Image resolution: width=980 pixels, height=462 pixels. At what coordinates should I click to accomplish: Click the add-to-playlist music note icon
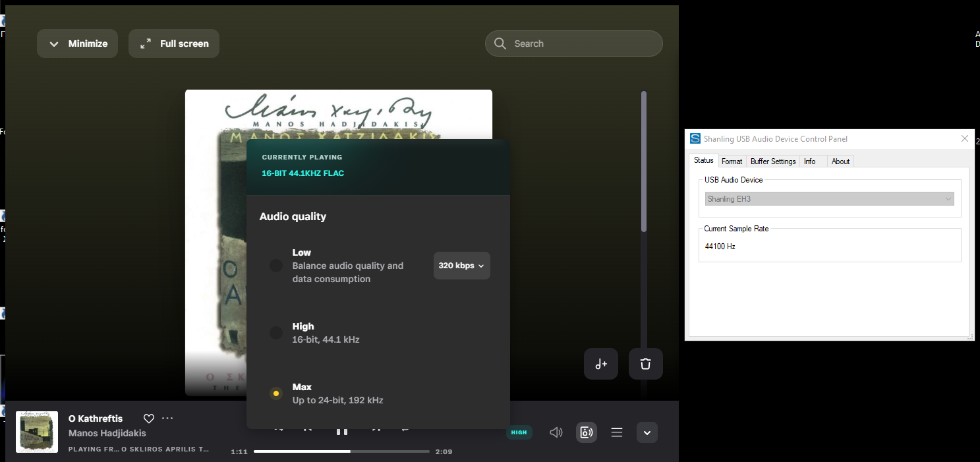coord(600,364)
